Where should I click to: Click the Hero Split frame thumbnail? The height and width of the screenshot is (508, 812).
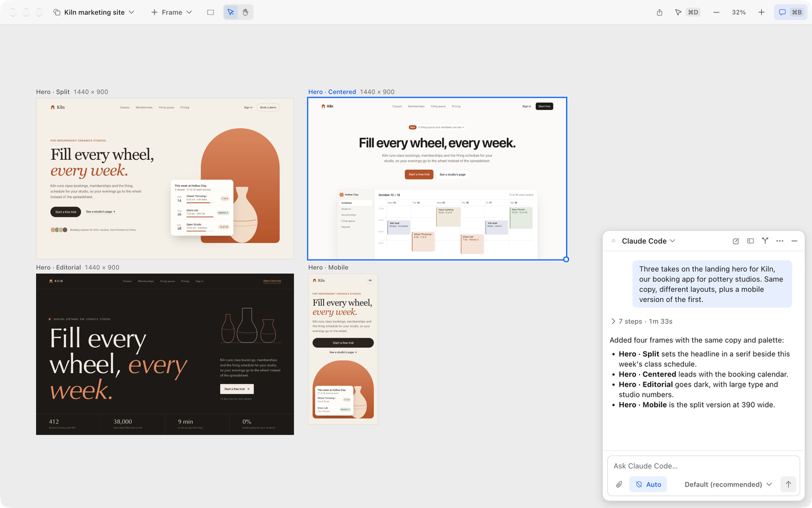click(x=165, y=178)
